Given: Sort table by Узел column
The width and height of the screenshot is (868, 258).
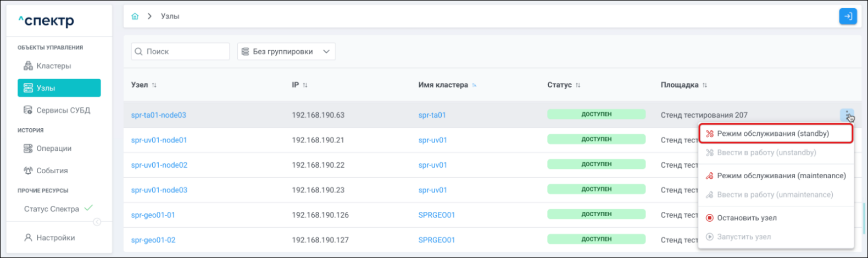Looking at the screenshot, I should [x=154, y=85].
